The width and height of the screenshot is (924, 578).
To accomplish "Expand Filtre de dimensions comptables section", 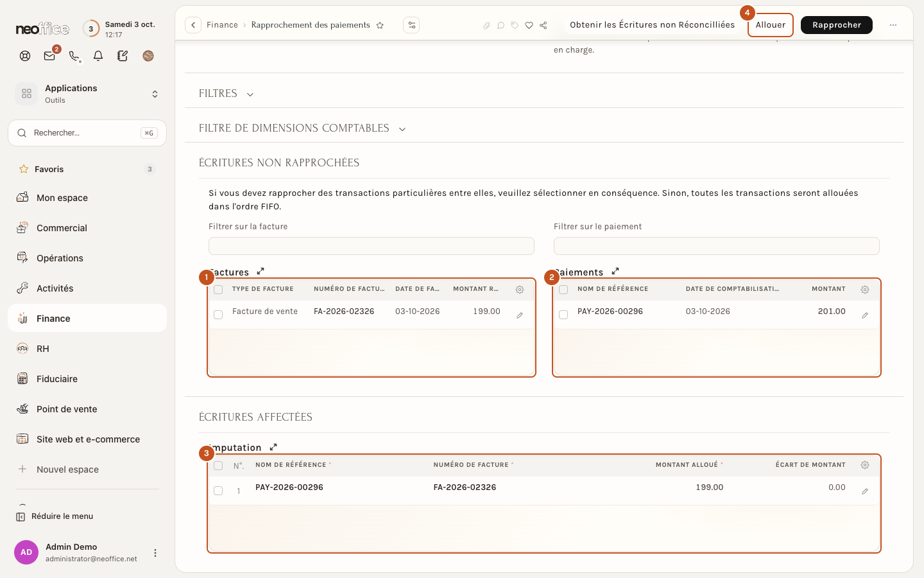I will point(302,128).
